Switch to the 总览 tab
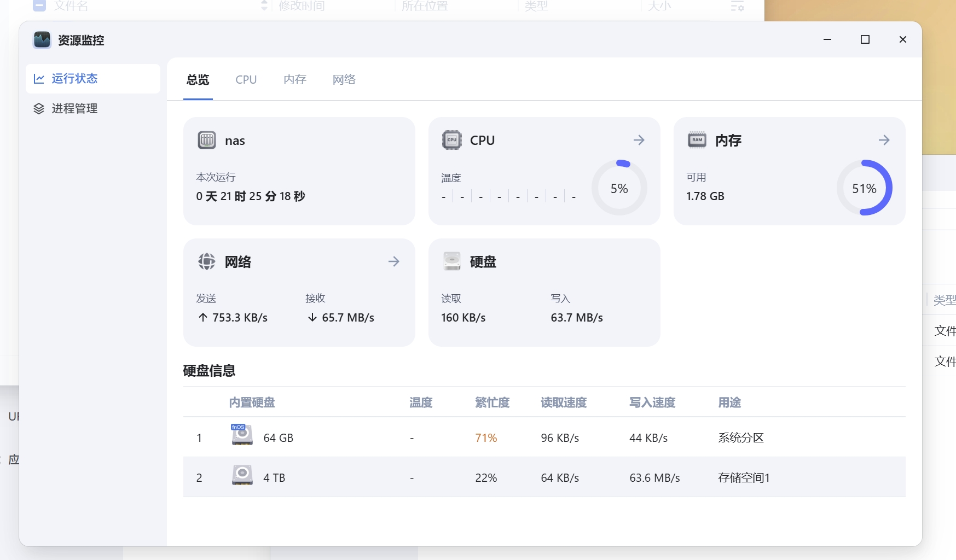 coord(198,80)
